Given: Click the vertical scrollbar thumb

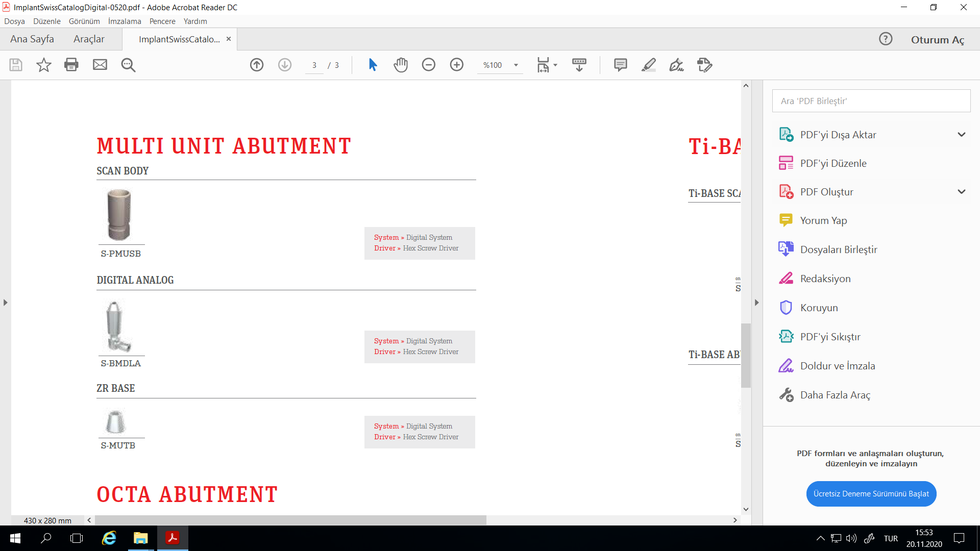Looking at the screenshot, I should pyautogui.click(x=746, y=355).
